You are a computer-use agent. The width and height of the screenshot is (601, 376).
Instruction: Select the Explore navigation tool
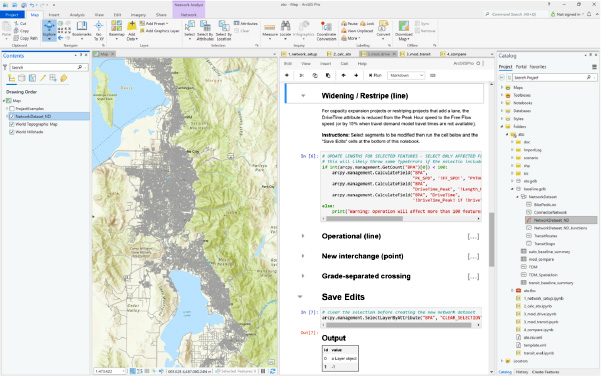49,30
